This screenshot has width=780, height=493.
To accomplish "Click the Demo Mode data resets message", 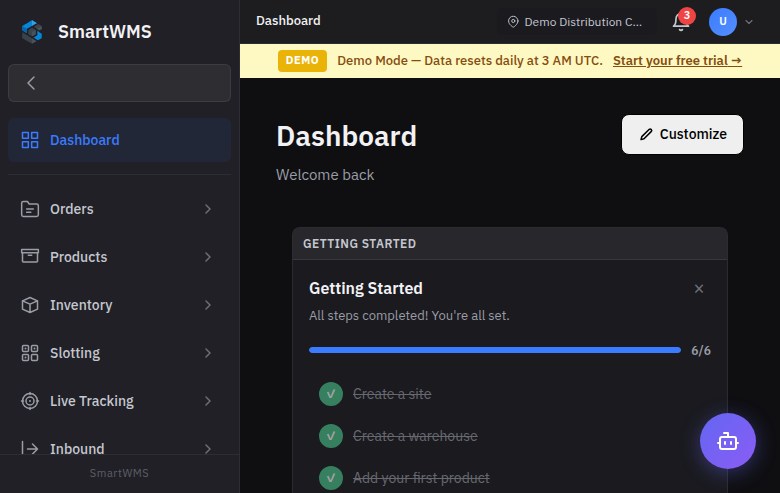I will (470, 61).
